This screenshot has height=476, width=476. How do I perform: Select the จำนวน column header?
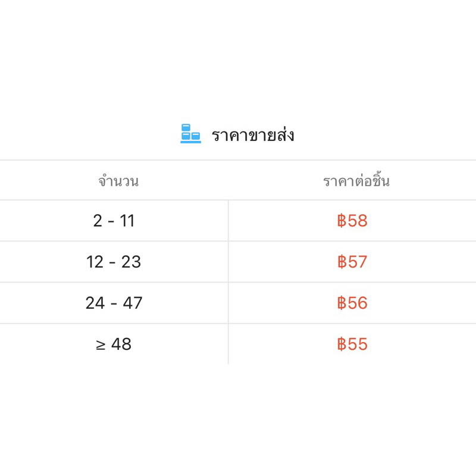click(118, 181)
